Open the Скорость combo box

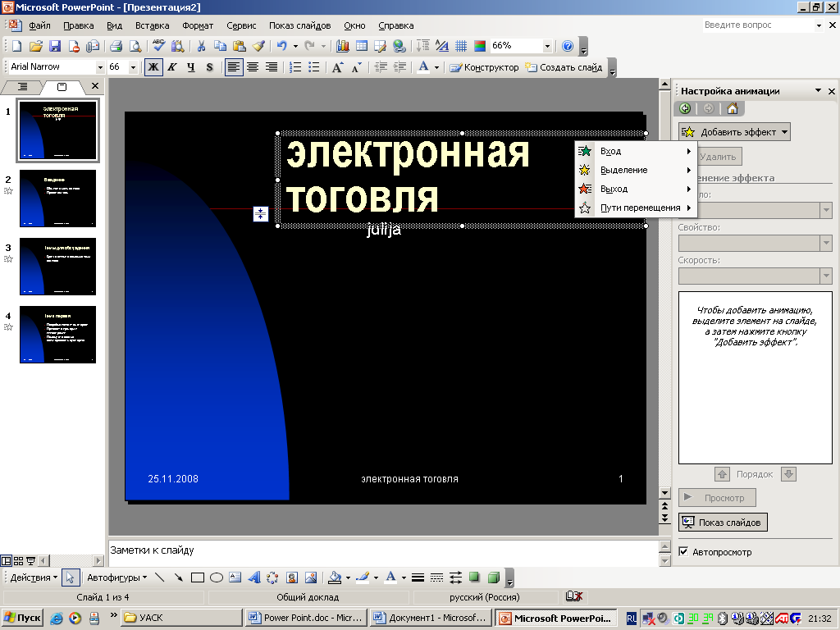click(755, 276)
